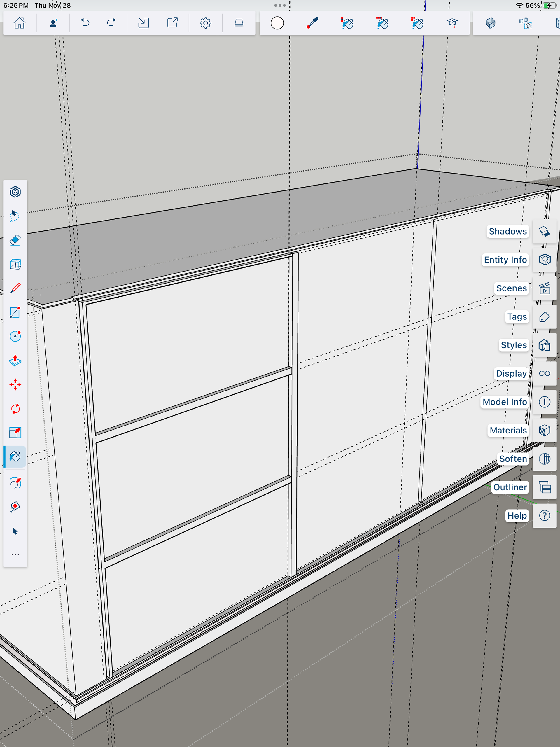
Task: Toggle the Soften edges panel
Action: coord(544,459)
